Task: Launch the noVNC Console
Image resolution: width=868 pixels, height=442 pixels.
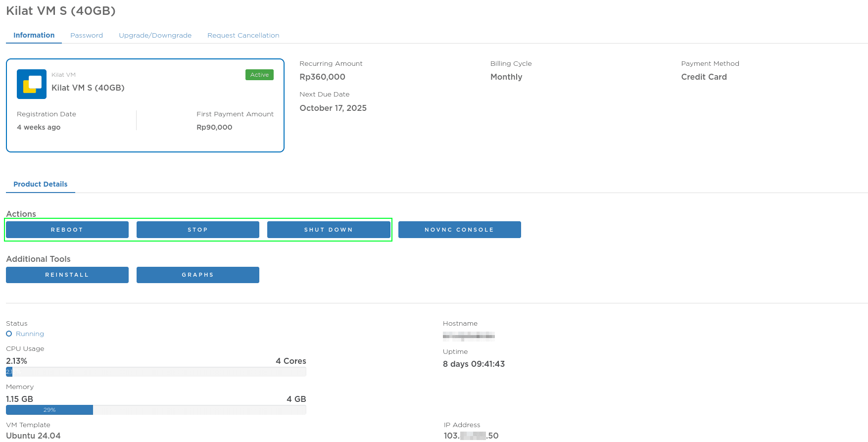Action: click(459, 230)
